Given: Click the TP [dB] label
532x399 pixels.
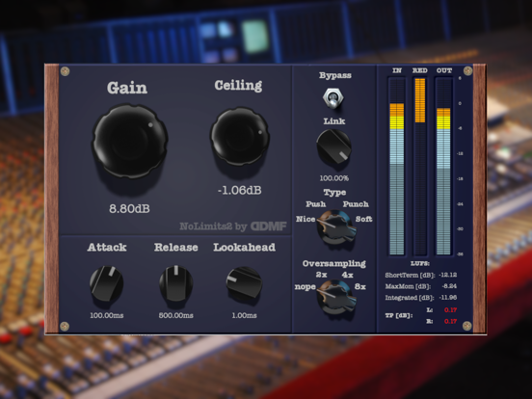Looking at the screenshot, I should pos(399,315).
